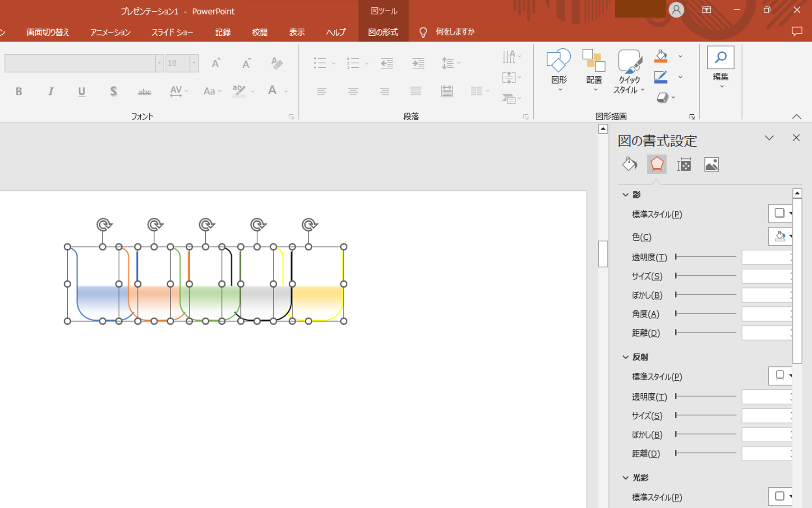Open reflection 標準スタイル preset dropdown
812x508 pixels.
(x=781, y=376)
